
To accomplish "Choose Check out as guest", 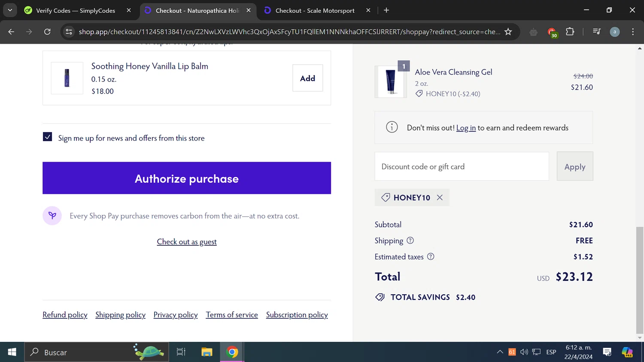I will tap(187, 242).
